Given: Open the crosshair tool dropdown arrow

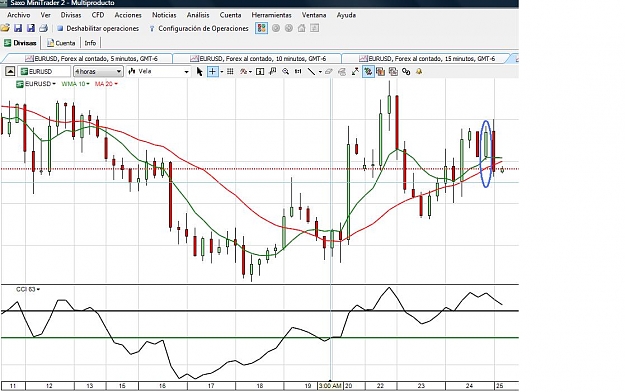Looking at the screenshot, I should click(x=222, y=72).
